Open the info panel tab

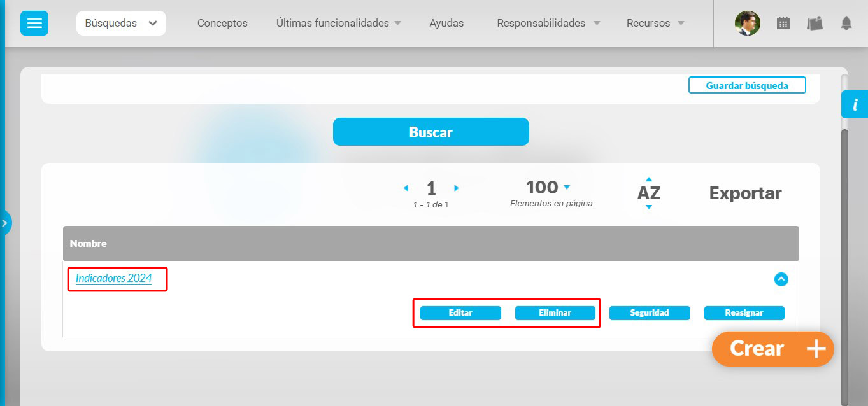(855, 104)
